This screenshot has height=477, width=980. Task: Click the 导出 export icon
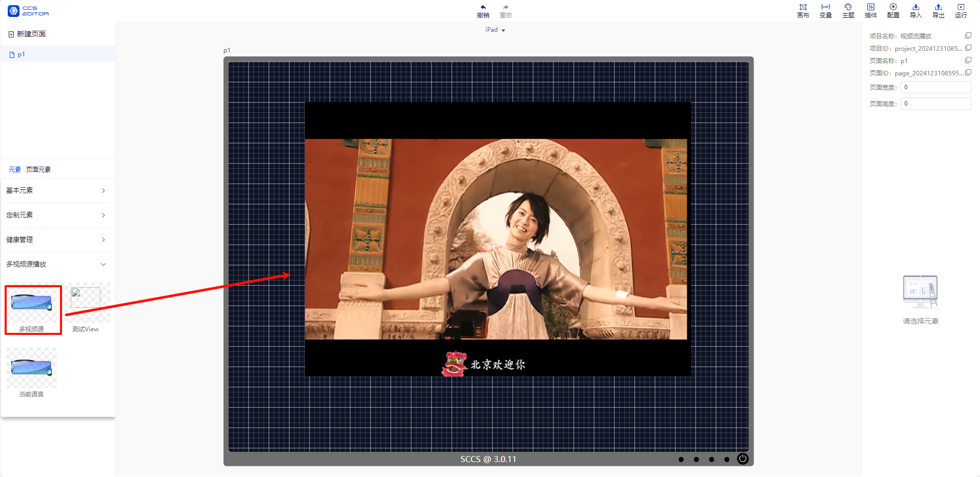coord(938,11)
